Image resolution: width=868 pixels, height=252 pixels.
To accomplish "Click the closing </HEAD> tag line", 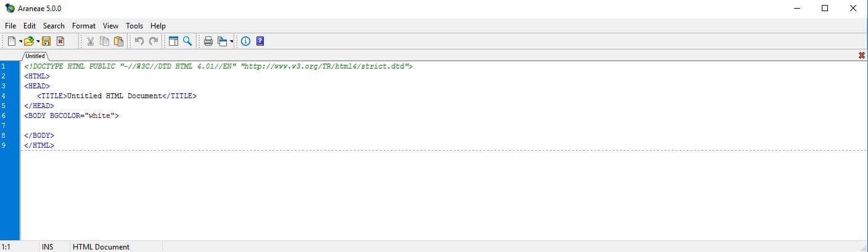I will pyautogui.click(x=39, y=106).
